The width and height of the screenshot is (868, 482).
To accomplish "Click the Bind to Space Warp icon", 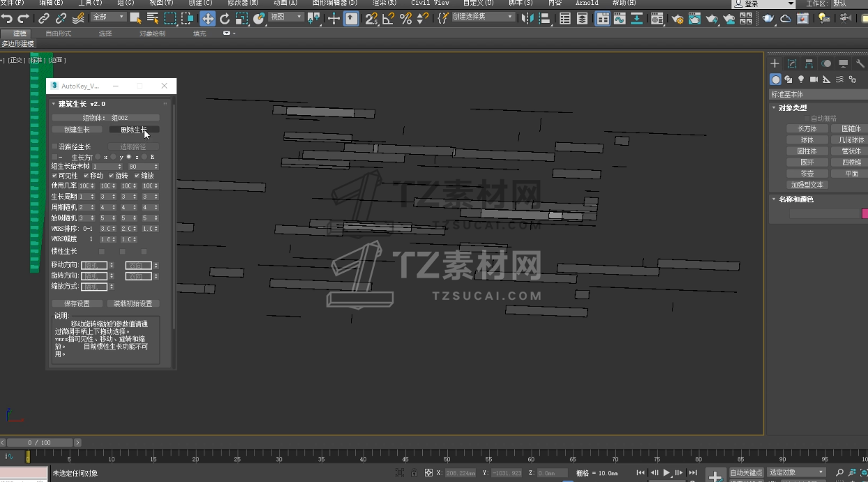I will [78, 18].
